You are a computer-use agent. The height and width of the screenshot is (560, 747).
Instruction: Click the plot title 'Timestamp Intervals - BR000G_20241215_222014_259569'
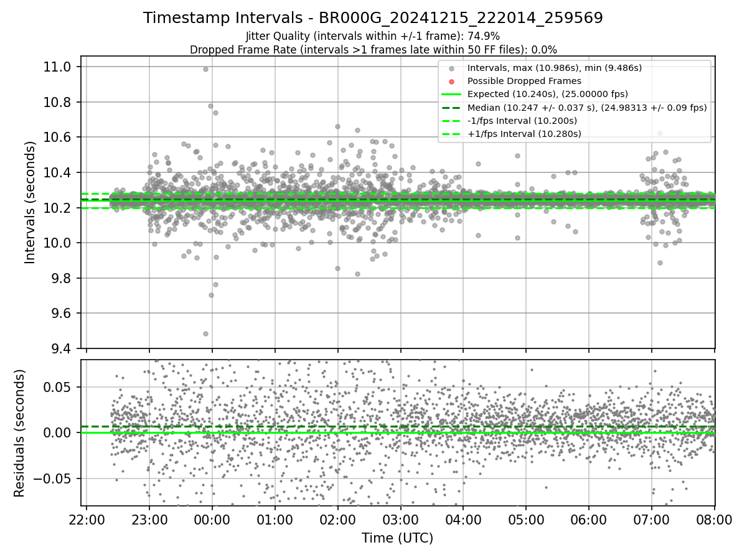(x=373, y=18)
